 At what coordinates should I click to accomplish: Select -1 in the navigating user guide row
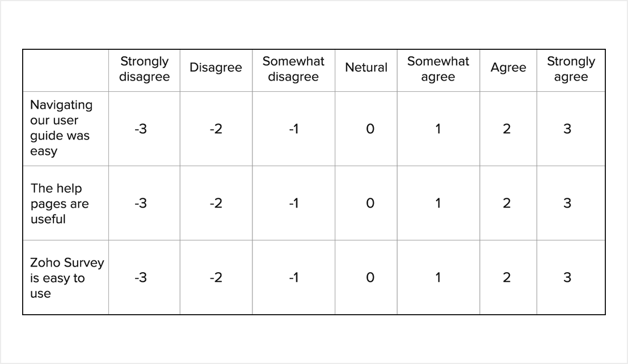pos(293,129)
